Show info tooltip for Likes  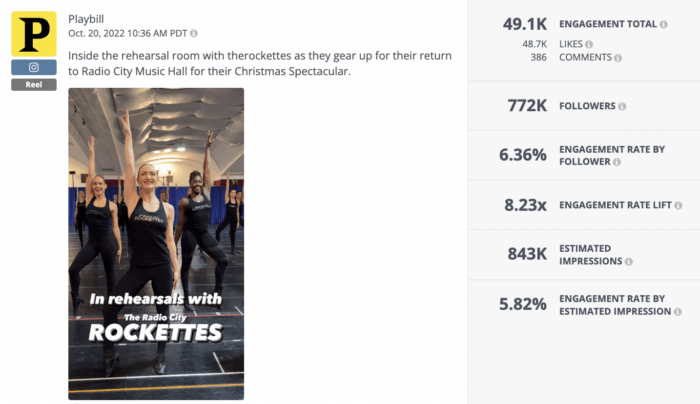[x=589, y=44]
